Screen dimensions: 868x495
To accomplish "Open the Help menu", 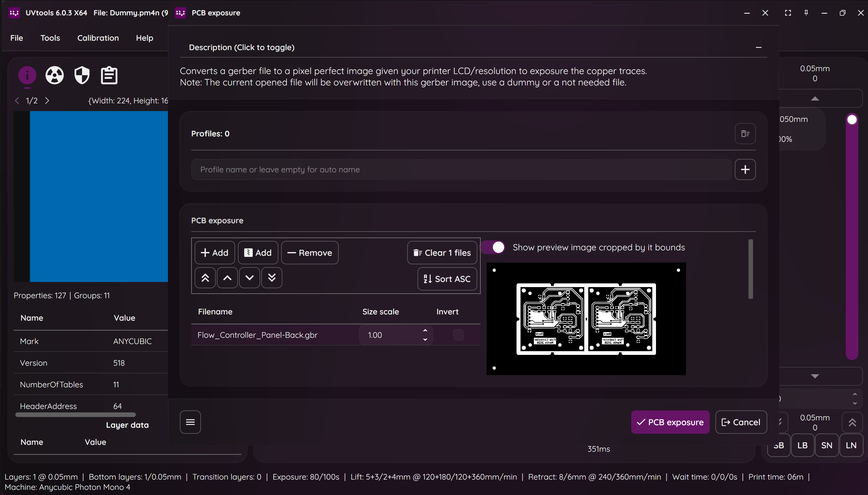I will pos(144,38).
